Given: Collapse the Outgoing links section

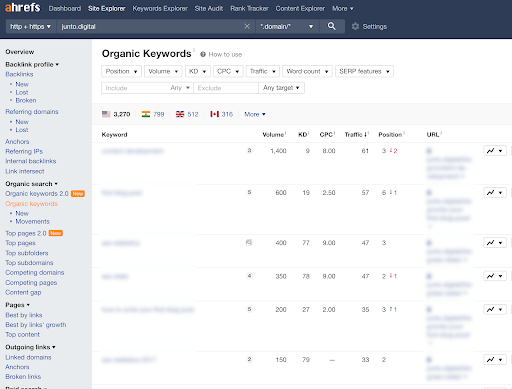Looking at the screenshot, I should pyautogui.click(x=30, y=347).
